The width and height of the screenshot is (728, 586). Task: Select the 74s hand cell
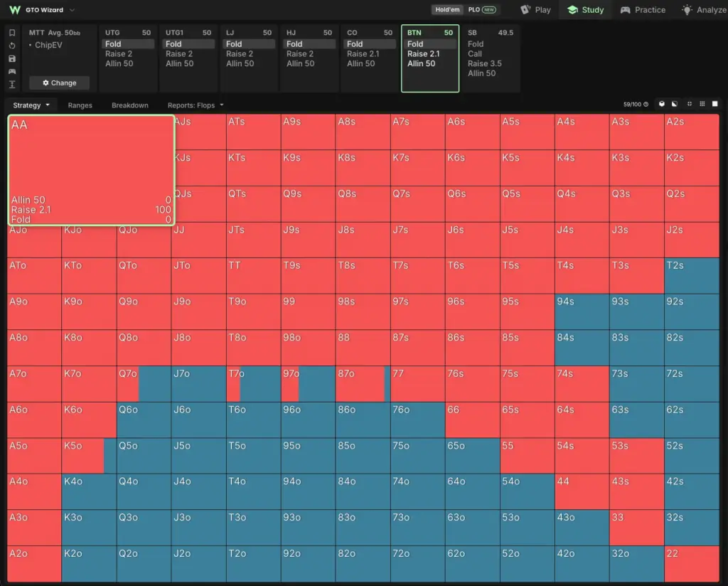pyautogui.click(x=582, y=384)
